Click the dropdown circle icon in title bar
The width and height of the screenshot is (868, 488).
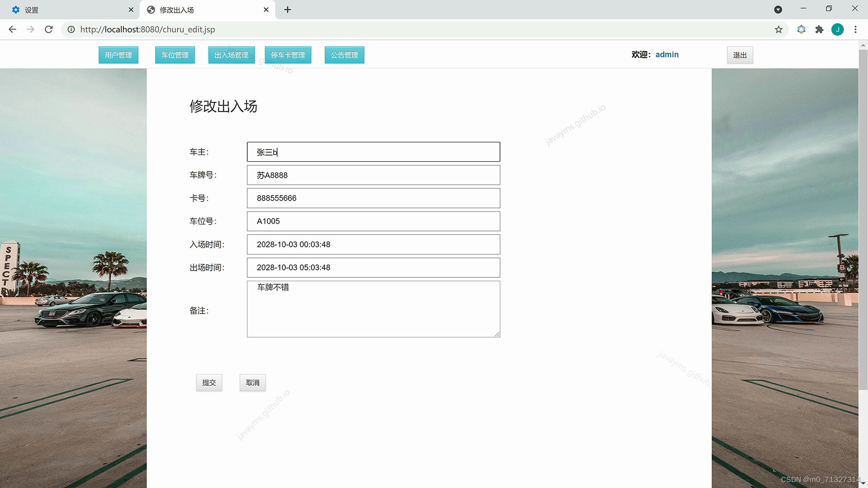pyautogui.click(x=778, y=9)
